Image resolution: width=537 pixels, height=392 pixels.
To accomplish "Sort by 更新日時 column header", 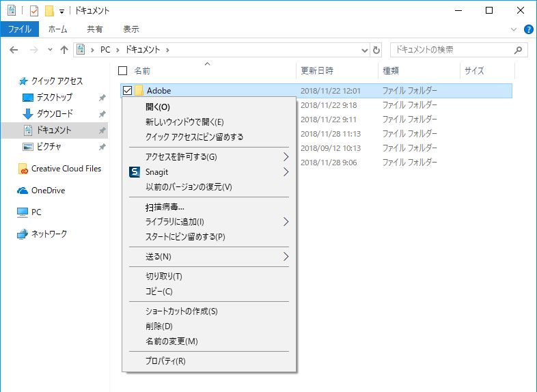I will (317, 70).
